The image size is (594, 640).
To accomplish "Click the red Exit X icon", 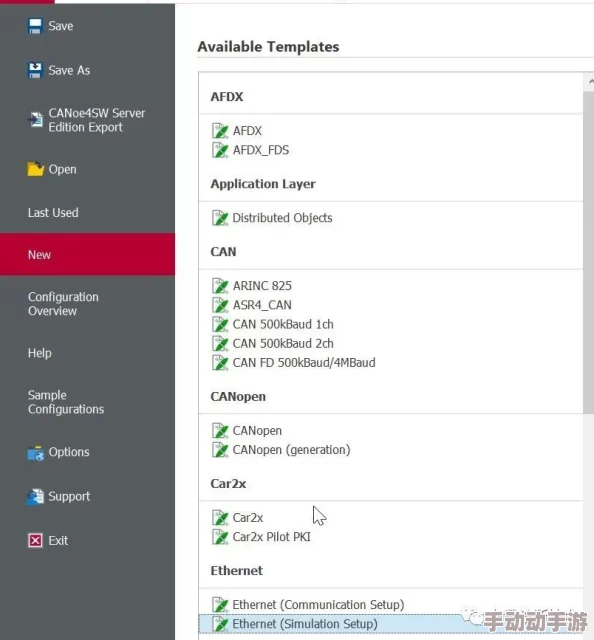I will 35,540.
